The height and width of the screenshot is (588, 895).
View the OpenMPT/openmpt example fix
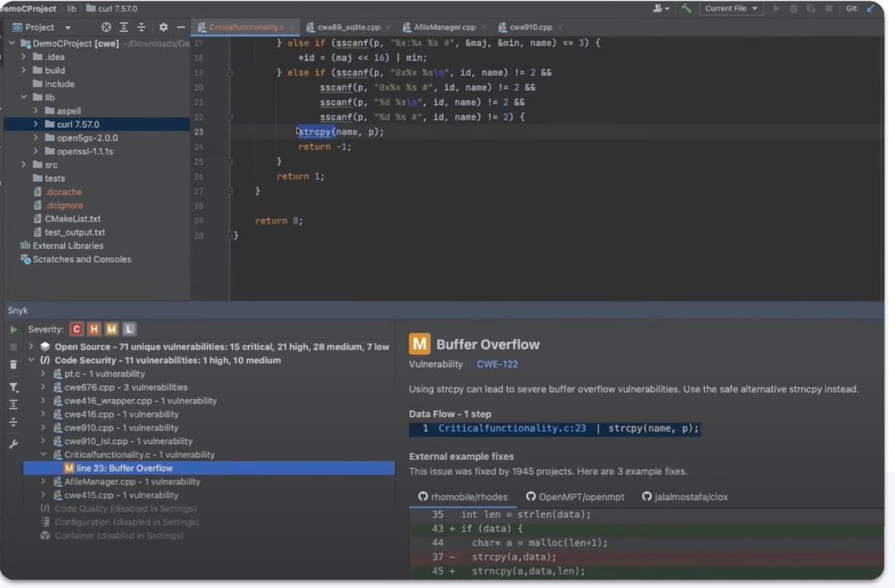[x=576, y=497]
